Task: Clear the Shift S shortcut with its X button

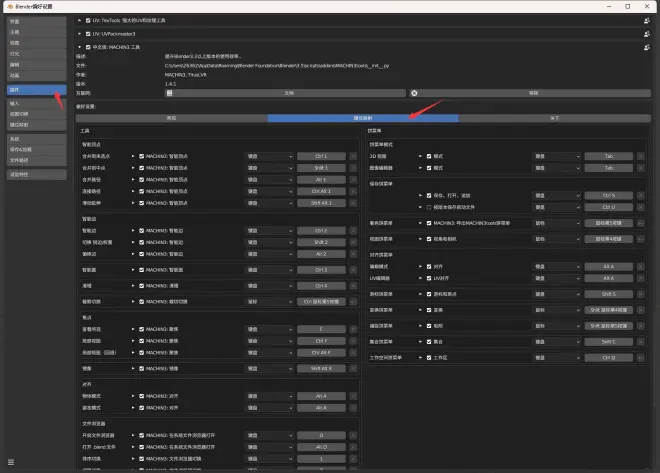Action: click(641, 294)
